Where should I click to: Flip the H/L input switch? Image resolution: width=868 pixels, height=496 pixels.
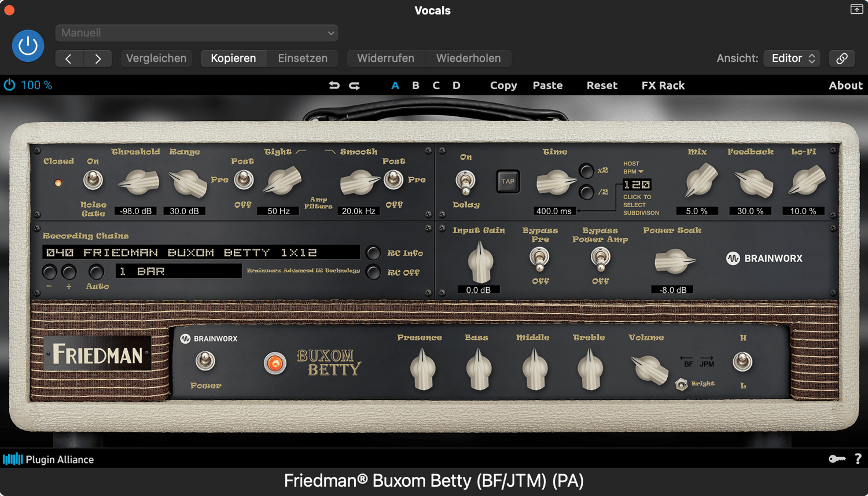(742, 362)
